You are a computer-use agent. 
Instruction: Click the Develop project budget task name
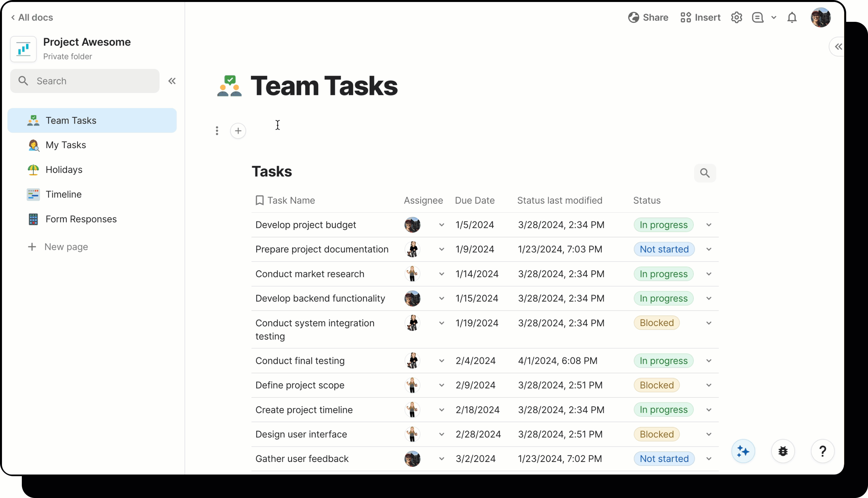coord(306,225)
